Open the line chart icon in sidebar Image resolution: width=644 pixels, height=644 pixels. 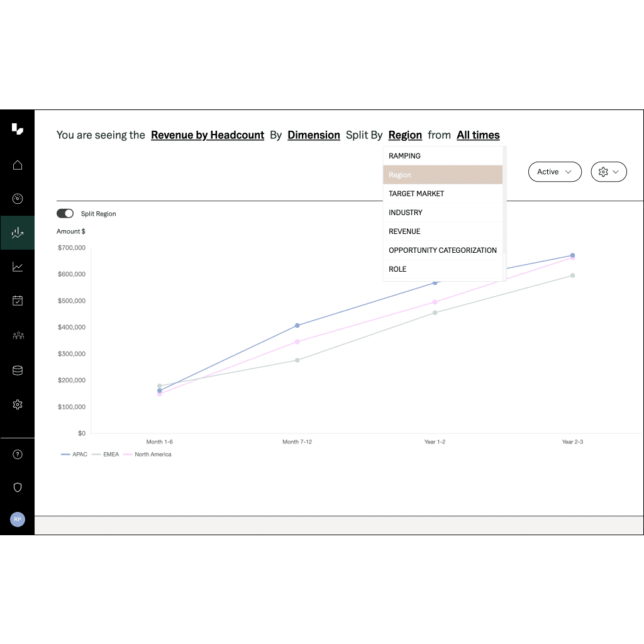click(x=18, y=267)
